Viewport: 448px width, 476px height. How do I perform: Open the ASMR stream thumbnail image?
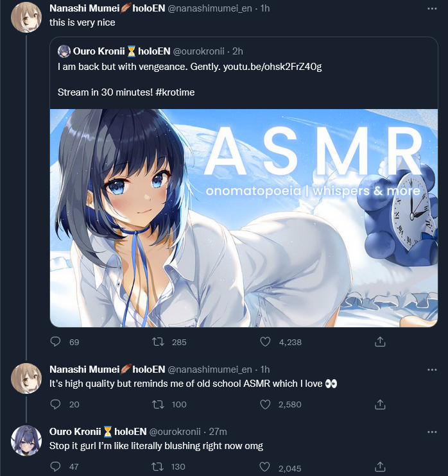point(244,218)
